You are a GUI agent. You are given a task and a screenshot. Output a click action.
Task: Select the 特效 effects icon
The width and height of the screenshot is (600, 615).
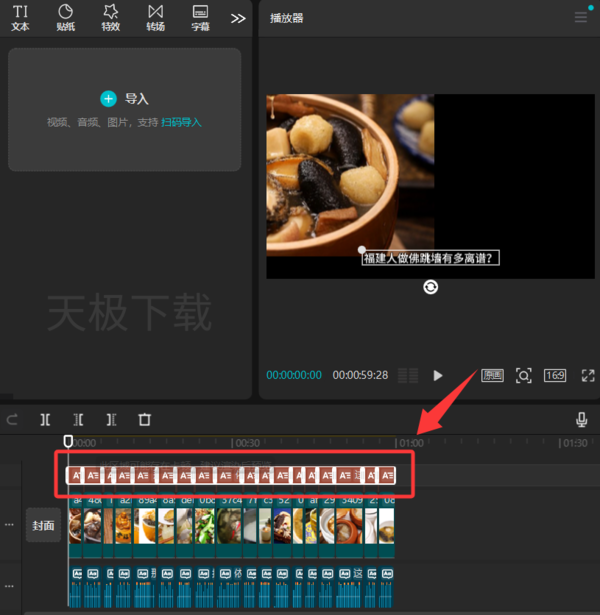point(111,18)
